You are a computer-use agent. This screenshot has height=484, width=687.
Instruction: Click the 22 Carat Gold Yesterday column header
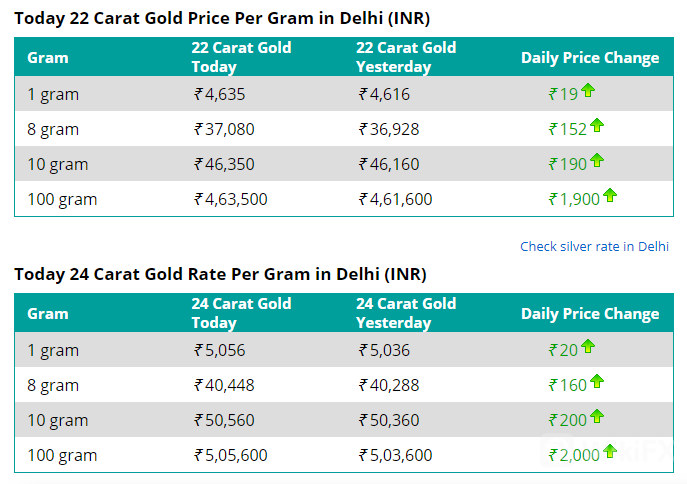pos(406,57)
